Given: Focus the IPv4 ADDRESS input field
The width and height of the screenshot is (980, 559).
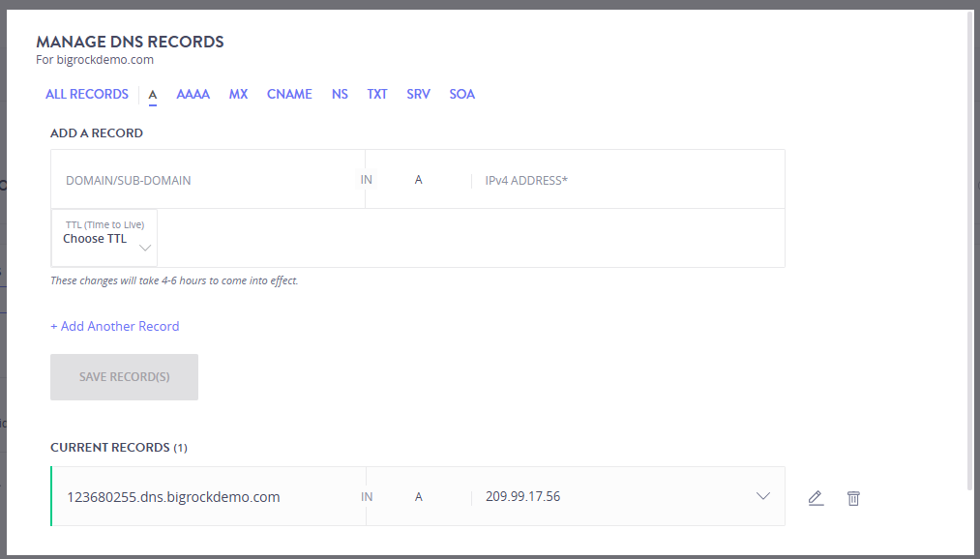Looking at the screenshot, I should click(628, 180).
